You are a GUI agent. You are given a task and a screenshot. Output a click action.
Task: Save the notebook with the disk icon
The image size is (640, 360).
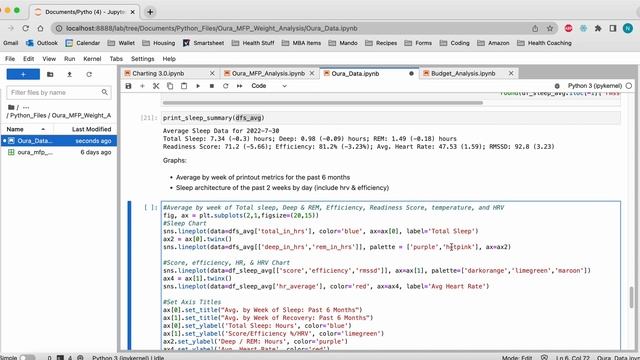[x=129, y=86]
